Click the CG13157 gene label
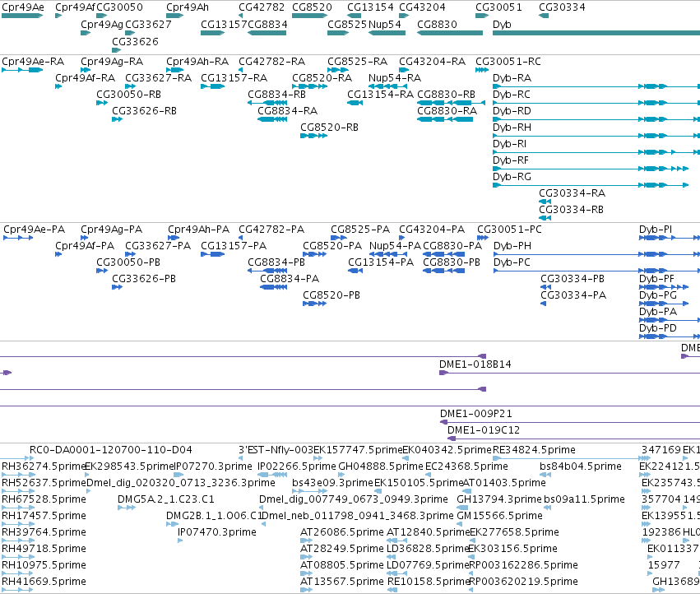Screen dimensions: 700x594 point(224,25)
